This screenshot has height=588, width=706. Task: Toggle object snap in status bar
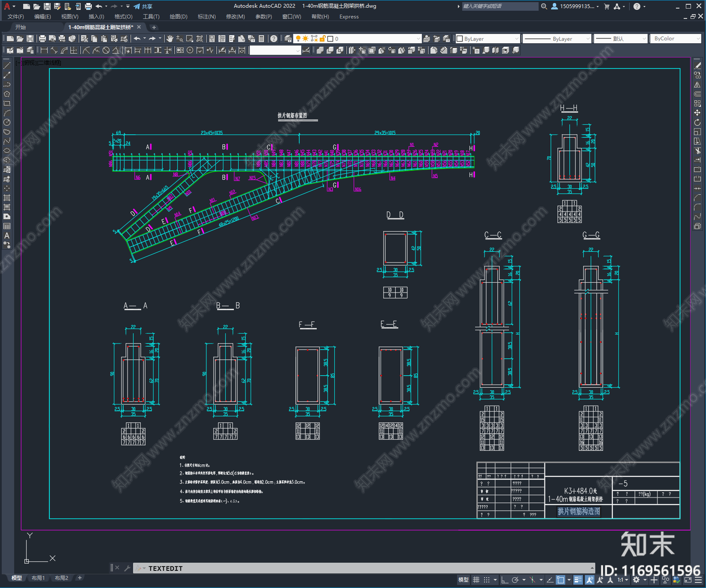560,580
